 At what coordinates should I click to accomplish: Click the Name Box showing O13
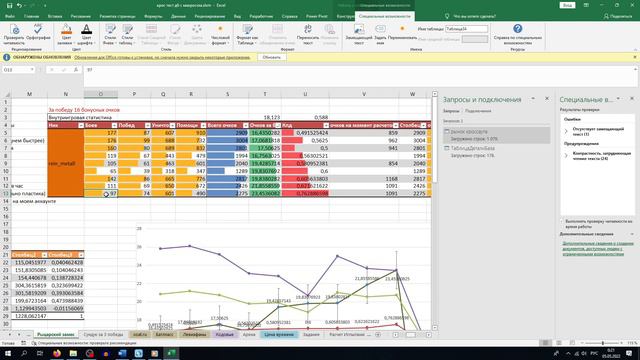tap(19, 70)
